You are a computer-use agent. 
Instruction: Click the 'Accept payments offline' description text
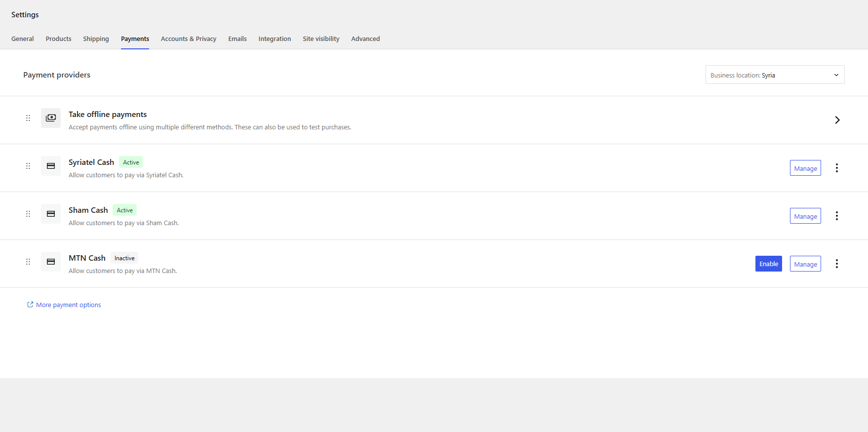click(210, 127)
